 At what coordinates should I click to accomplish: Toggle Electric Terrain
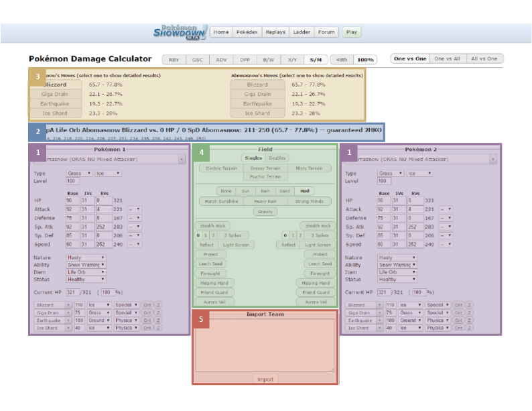[221, 168]
